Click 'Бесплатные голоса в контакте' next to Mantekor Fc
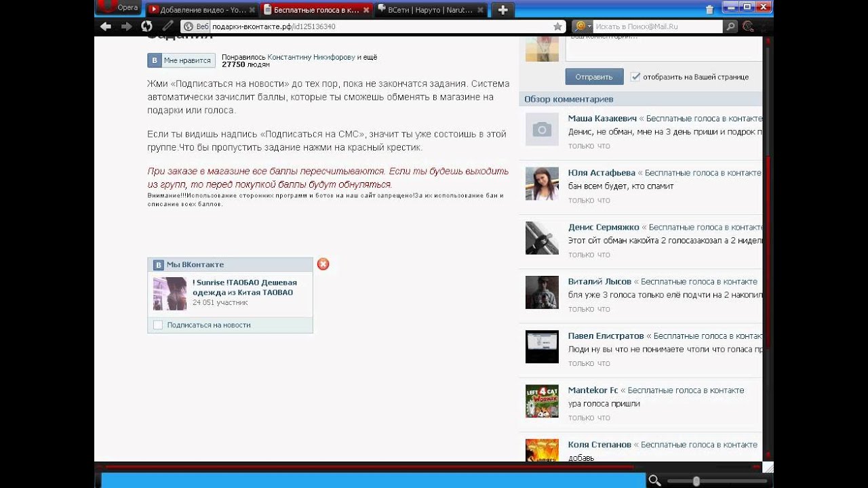868x488 pixels. point(686,390)
